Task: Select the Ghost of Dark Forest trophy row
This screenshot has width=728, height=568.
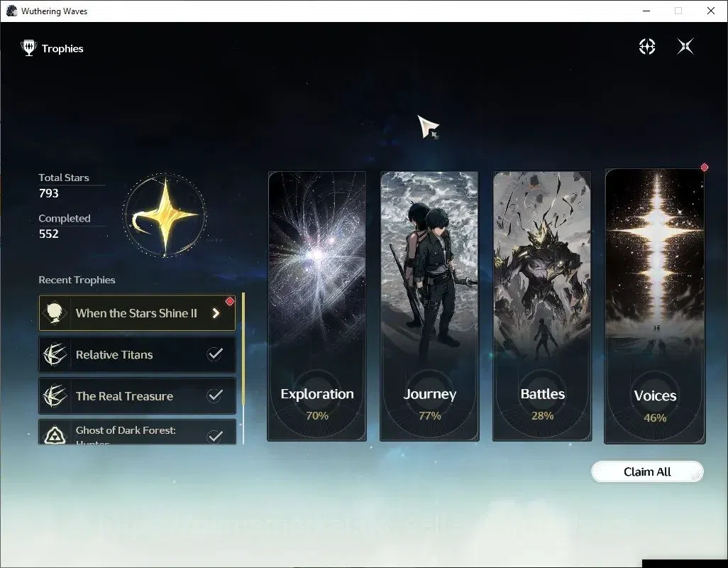Action: (137, 432)
